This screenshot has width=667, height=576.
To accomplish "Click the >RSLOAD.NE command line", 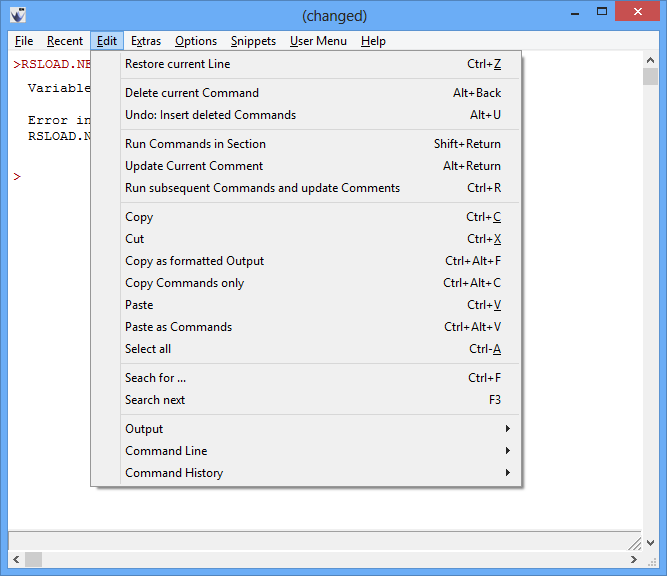I will [x=52, y=64].
